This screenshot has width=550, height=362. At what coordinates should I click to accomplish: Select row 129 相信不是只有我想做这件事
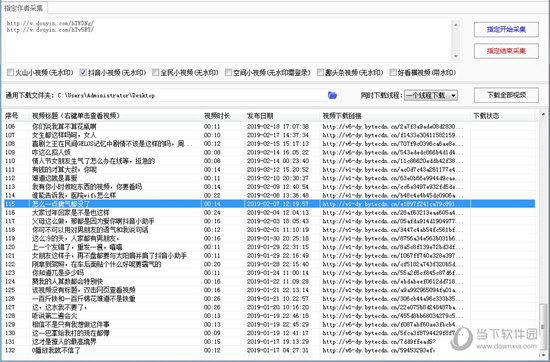[x=269, y=324]
